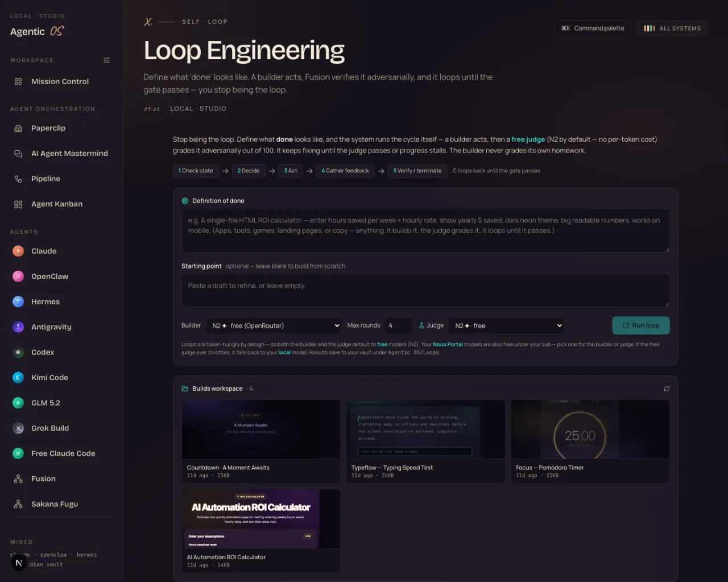Image resolution: width=728 pixels, height=582 pixels.
Task: Click the '4 Gather feedback' step chip
Action: click(345, 171)
